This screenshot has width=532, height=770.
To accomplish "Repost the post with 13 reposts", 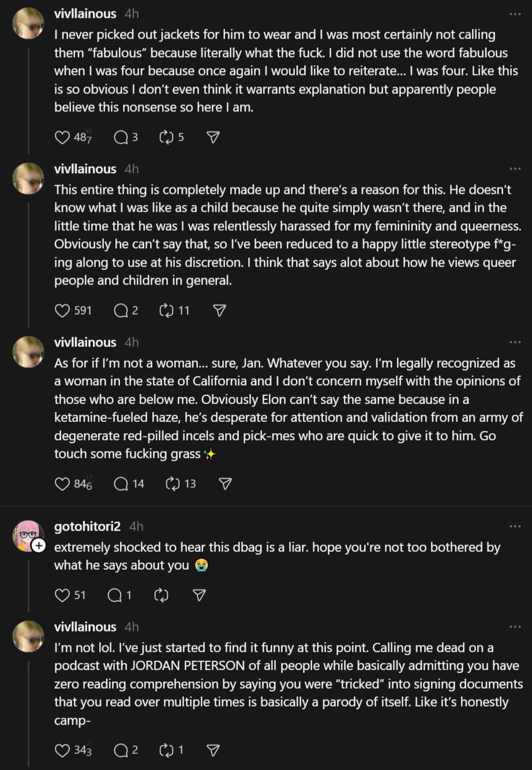I will coord(173,484).
